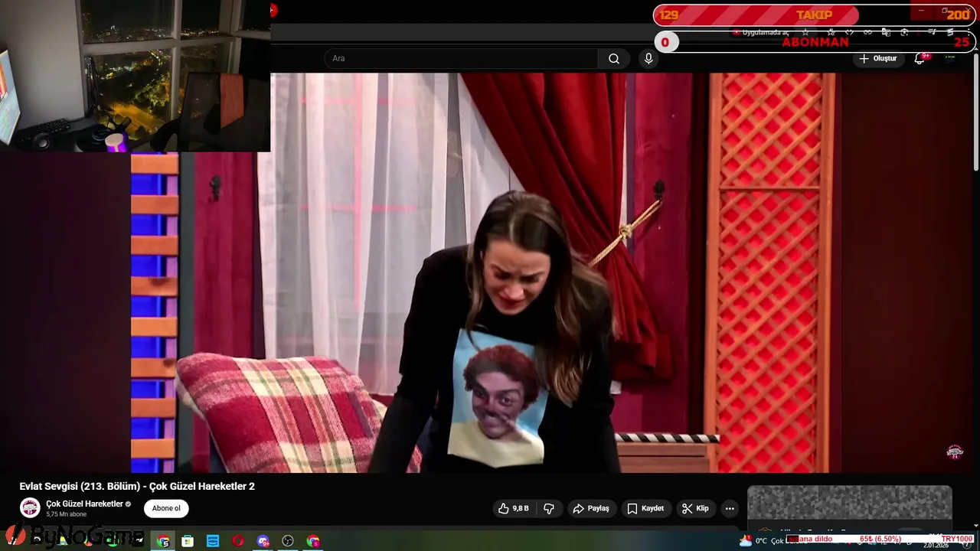The height and width of the screenshot is (551, 980).
Task: Click the profile avatar at top right
Action: [x=949, y=59]
